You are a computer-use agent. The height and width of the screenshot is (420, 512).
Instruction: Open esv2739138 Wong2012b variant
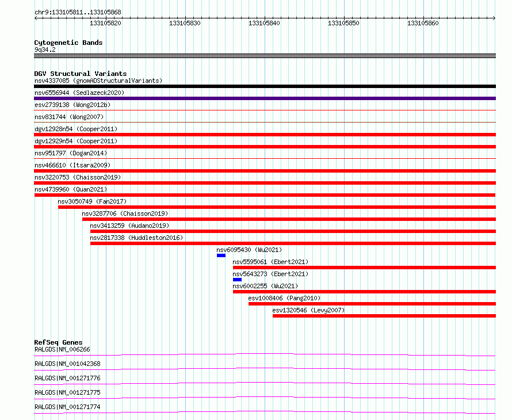(x=72, y=105)
